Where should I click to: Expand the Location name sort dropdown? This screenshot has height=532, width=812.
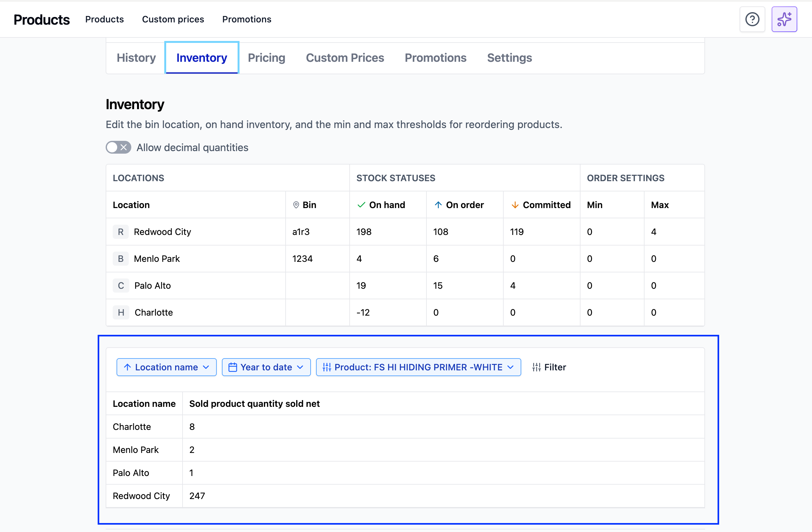(x=166, y=367)
